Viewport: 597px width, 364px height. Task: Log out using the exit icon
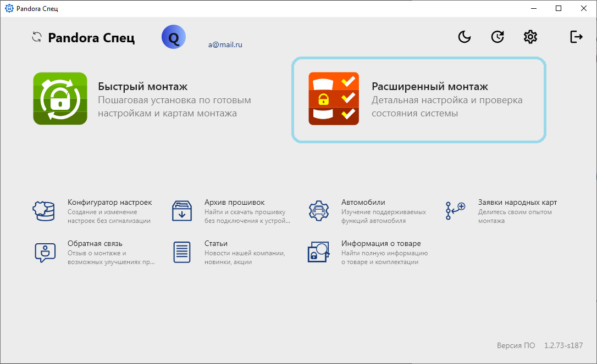(x=576, y=37)
